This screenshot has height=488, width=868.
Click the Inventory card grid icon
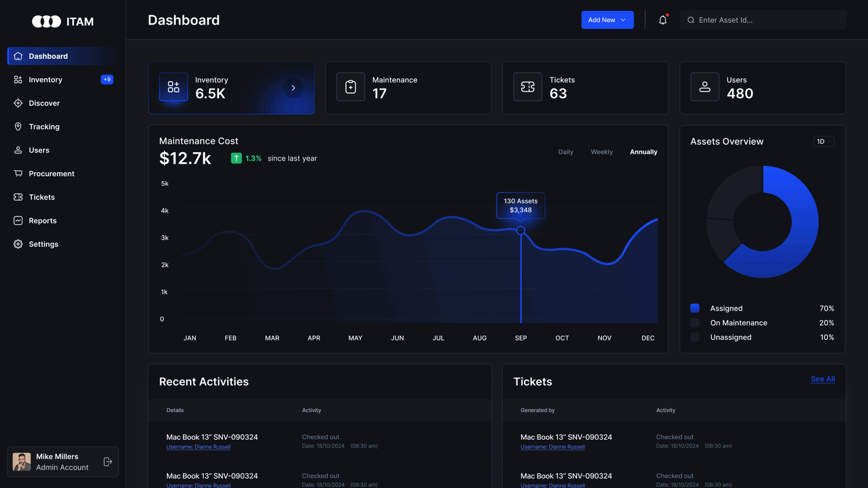click(174, 87)
